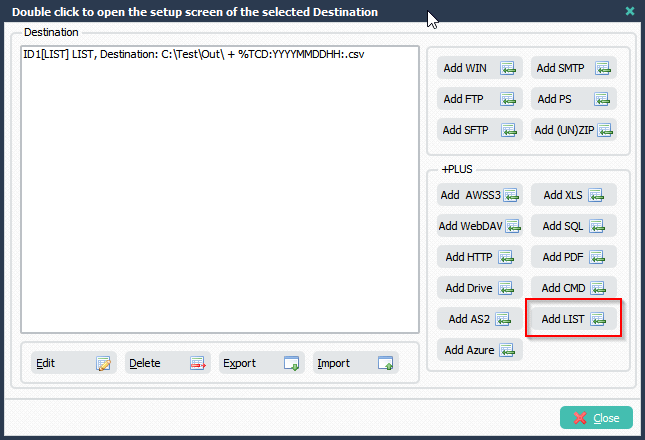Click the icon on Add PDF button
Viewport: 645px width, 440px height.
click(597, 257)
